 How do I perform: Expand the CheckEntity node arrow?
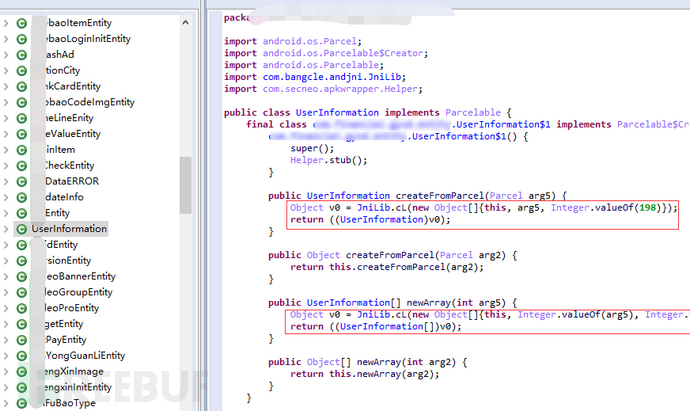click(6, 165)
